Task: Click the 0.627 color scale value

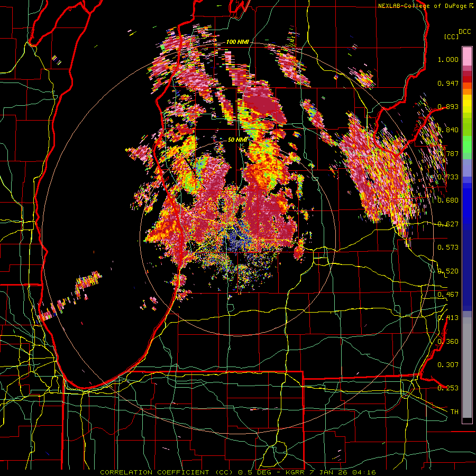Action: pos(448,224)
